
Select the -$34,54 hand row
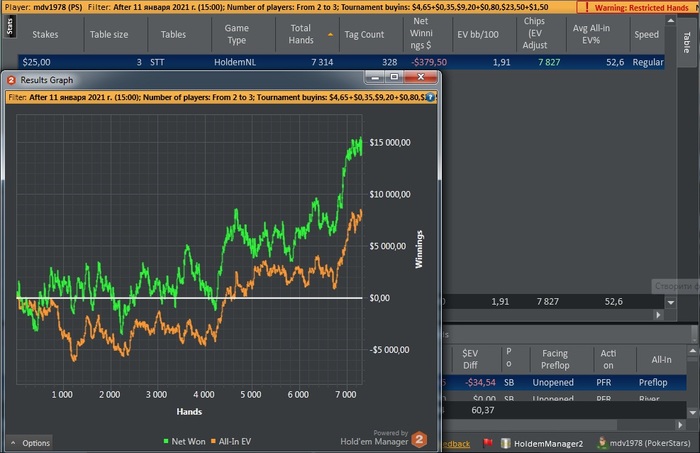click(x=564, y=382)
